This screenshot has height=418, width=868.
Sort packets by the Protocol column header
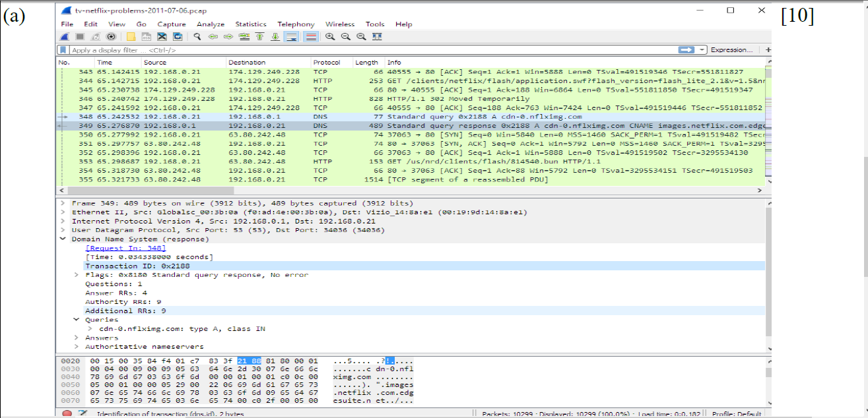(331, 63)
